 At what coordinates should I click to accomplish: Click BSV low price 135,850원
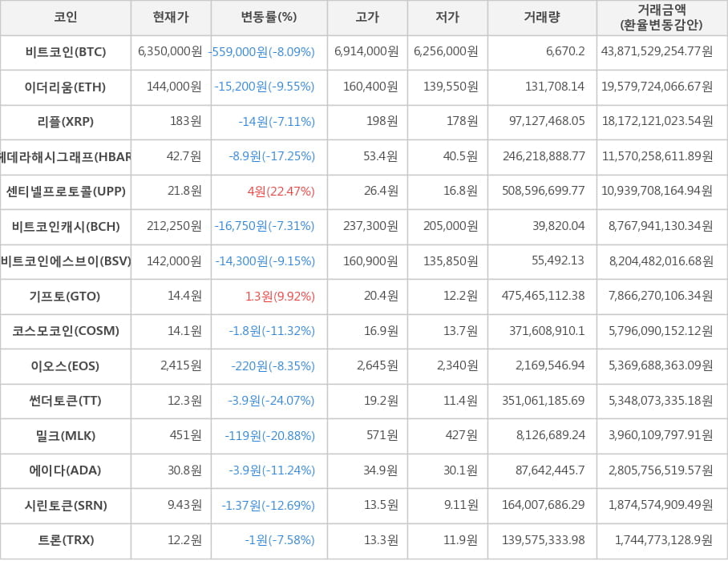451,260
